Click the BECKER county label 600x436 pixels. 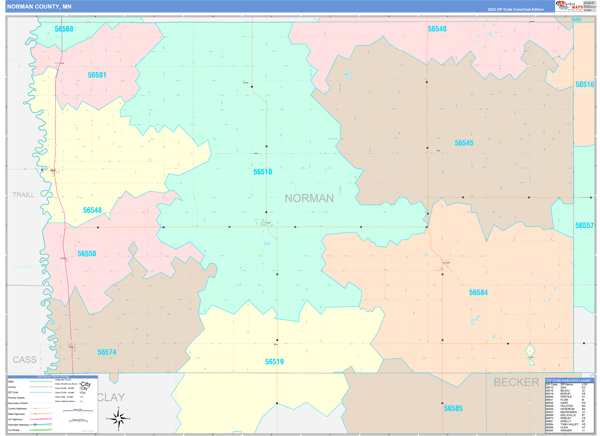516,382
